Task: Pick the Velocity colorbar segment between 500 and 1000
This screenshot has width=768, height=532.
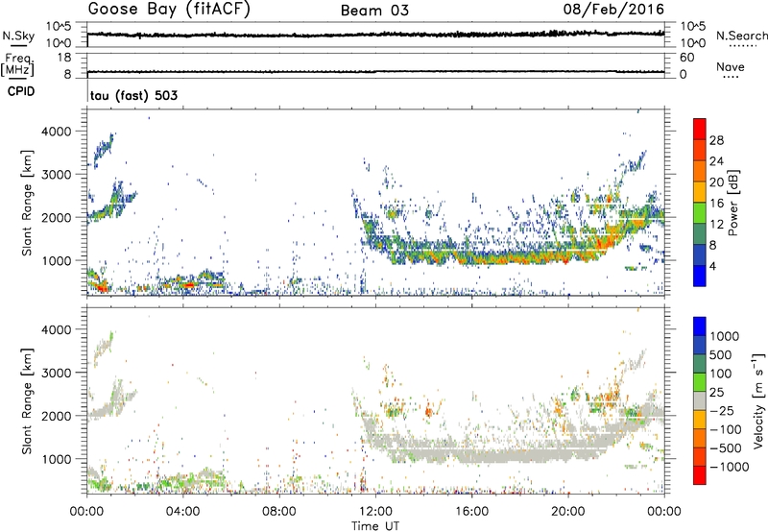Action: pos(700,345)
